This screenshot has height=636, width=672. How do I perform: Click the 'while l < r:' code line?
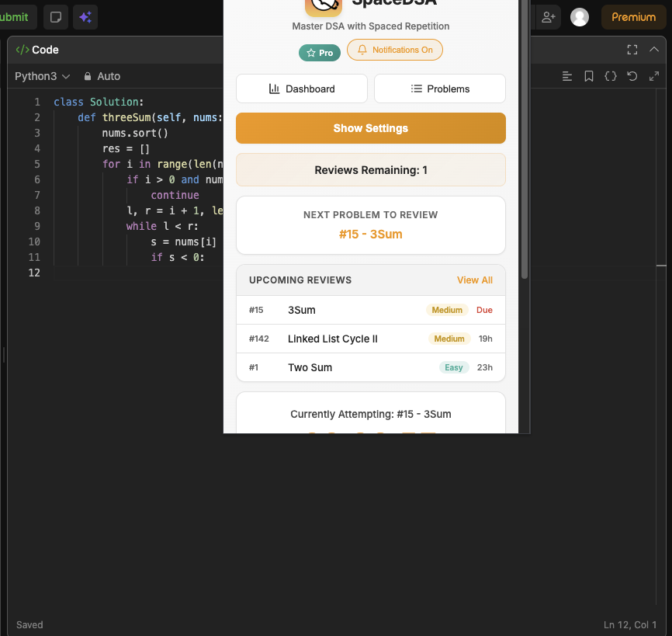[x=162, y=226]
